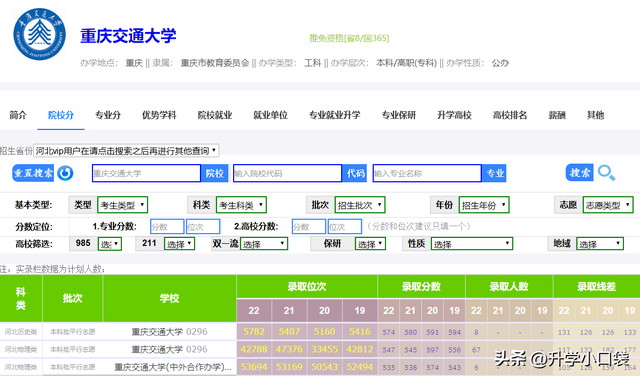Click rank value 53694 in table
Viewport: 640px width, 378px height.
click(254, 367)
